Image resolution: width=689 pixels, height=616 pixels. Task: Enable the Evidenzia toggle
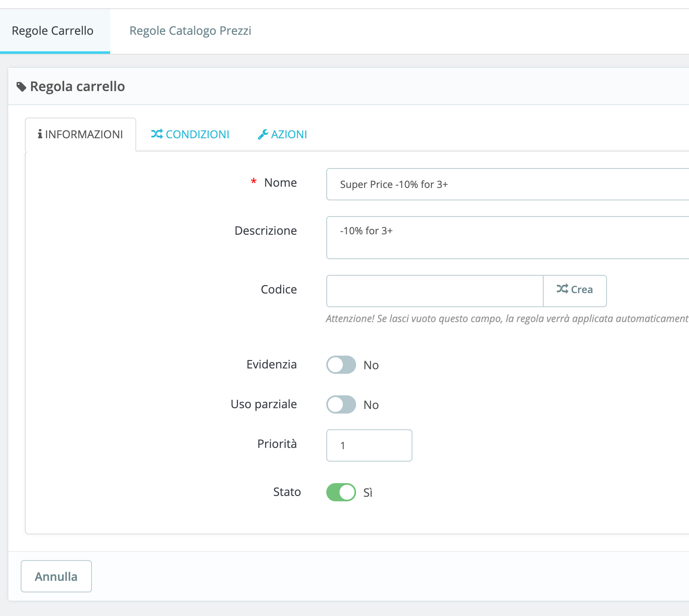tap(341, 365)
